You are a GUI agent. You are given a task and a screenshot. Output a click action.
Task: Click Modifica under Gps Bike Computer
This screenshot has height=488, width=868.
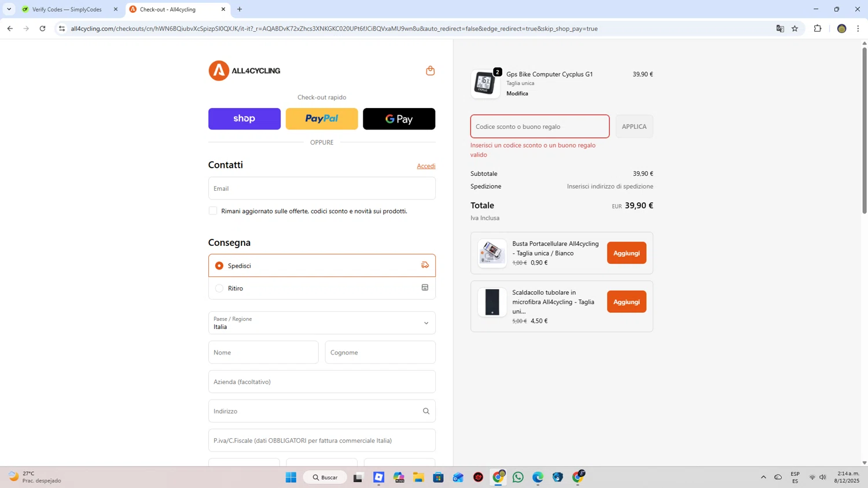[517, 93]
